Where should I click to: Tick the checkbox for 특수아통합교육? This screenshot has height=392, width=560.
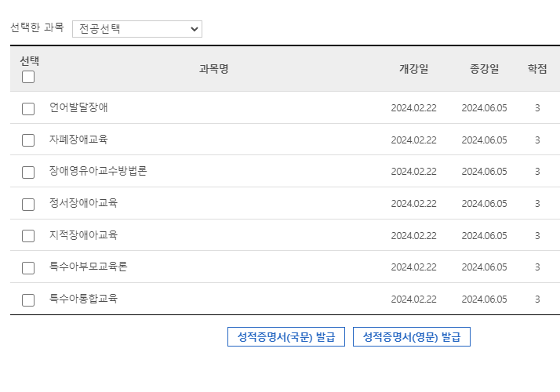(x=28, y=299)
